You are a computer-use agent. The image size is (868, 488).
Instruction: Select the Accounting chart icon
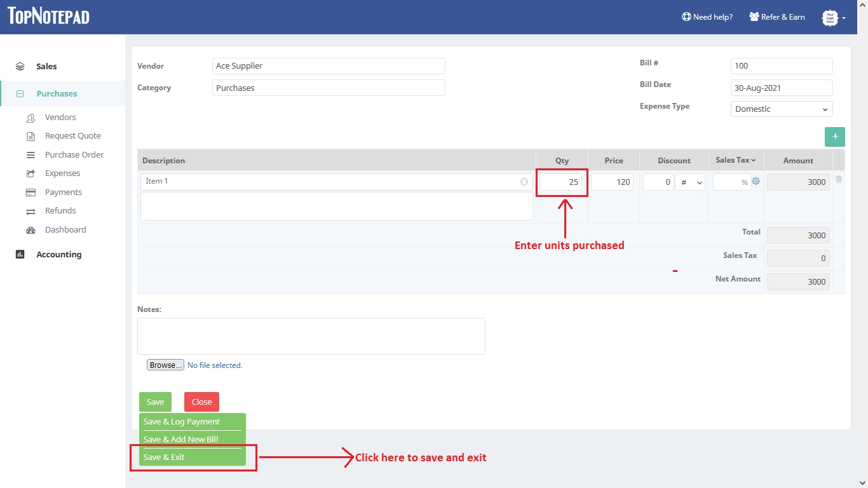point(20,254)
